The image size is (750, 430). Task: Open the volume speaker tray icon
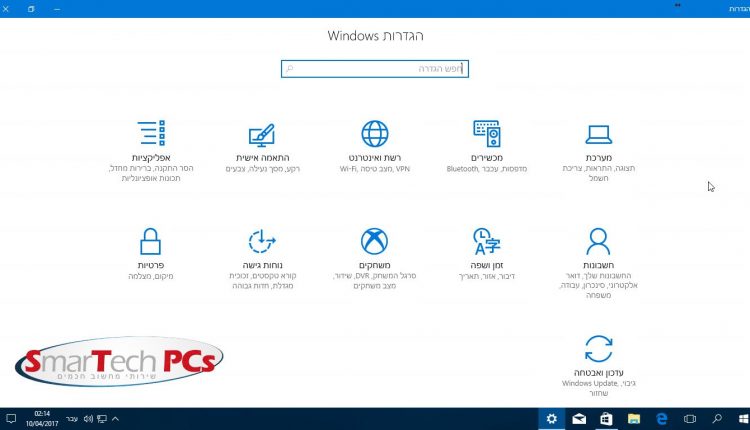click(x=88, y=419)
